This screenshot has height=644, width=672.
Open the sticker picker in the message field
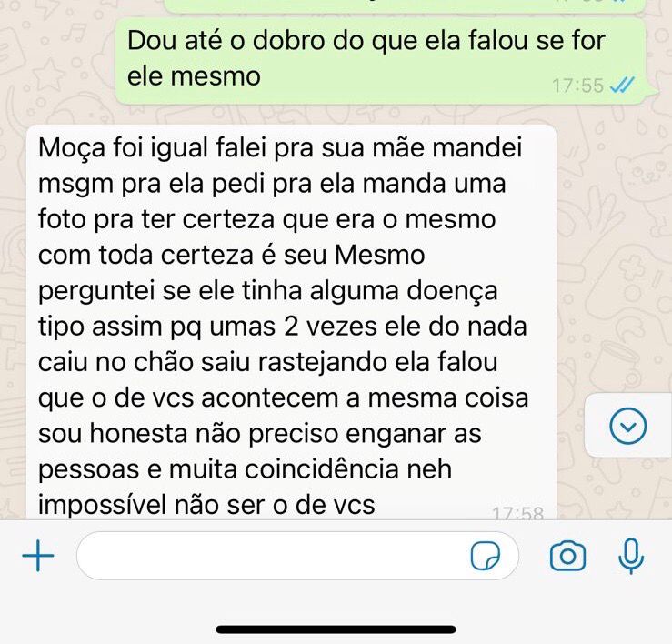pyautogui.click(x=486, y=556)
